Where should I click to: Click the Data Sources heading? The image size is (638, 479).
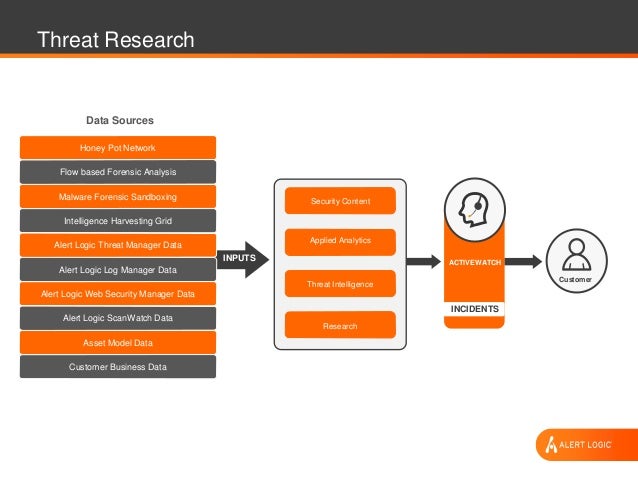120,120
